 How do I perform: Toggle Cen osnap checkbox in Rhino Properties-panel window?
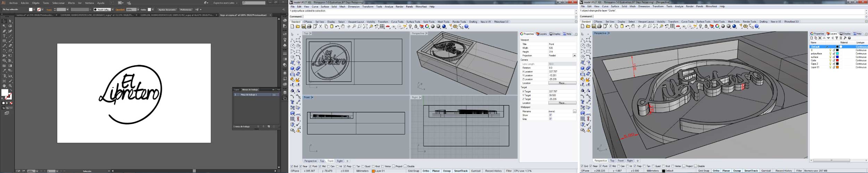pyautogui.click(x=328, y=166)
